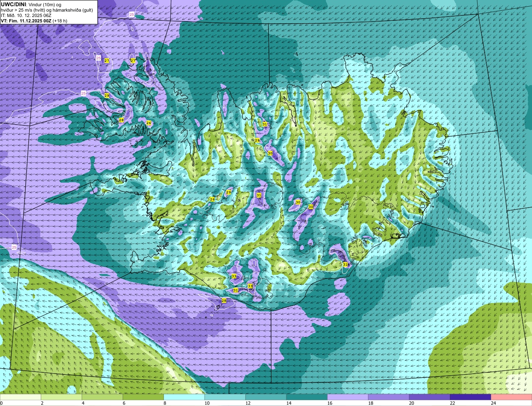The image size is (532, 406).
Task: Click the 'IT: Mið. 10. 12. 2025 06Z' line
Action: (26, 15)
